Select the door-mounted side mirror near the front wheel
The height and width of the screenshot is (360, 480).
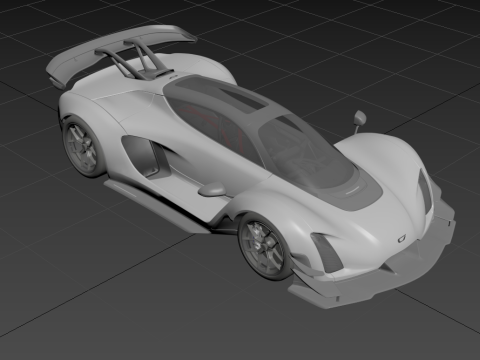[213, 189]
